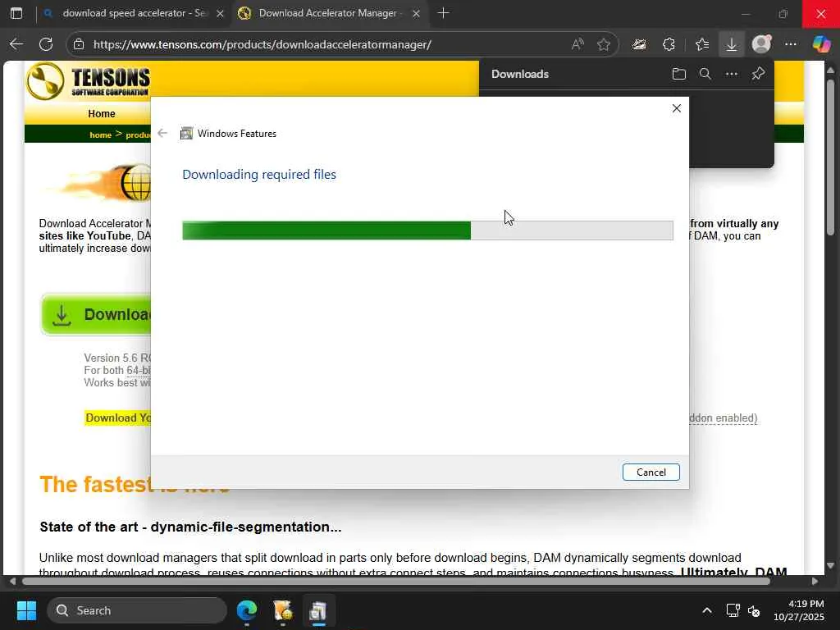This screenshot has height=630, width=840.
Task: Follow the home breadcrumb link
Action: click(x=101, y=135)
